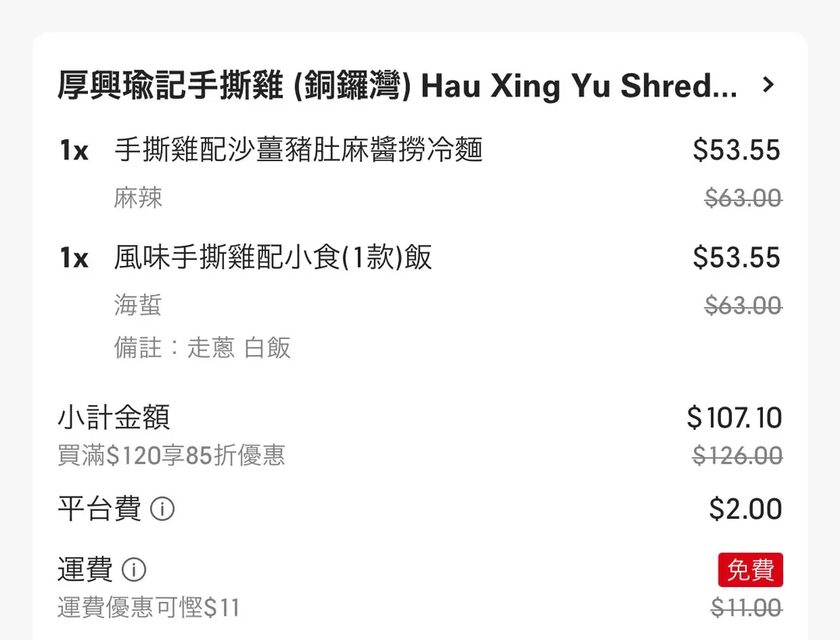Tap the 海蜇 side option text
Image resolution: width=840 pixels, height=640 pixels.
pyautogui.click(x=138, y=306)
